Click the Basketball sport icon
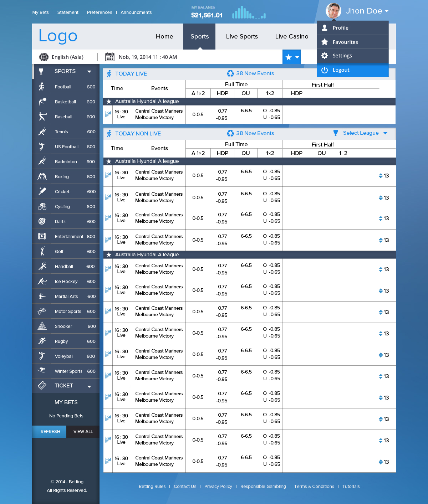Screen dimensions: 428x504 click(42, 102)
